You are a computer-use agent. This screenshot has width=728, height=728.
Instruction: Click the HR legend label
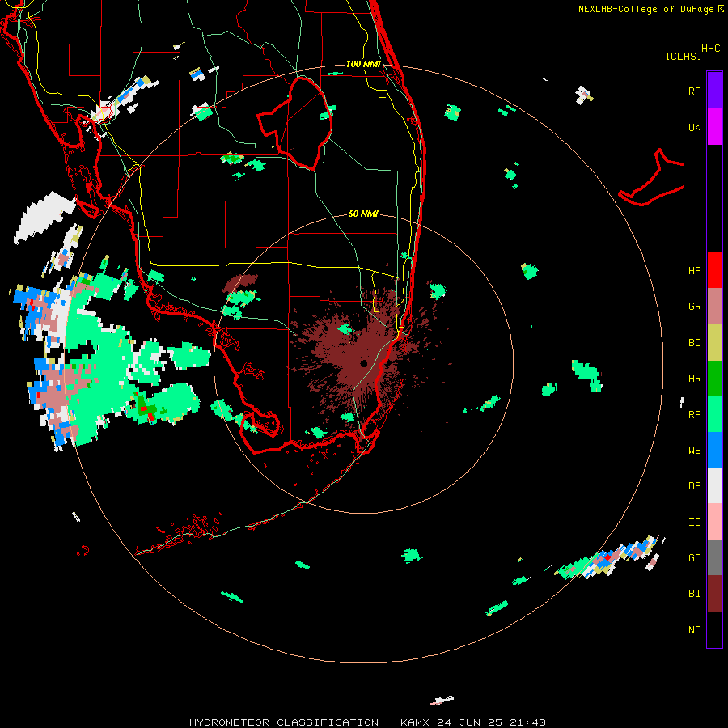point(694,379)
